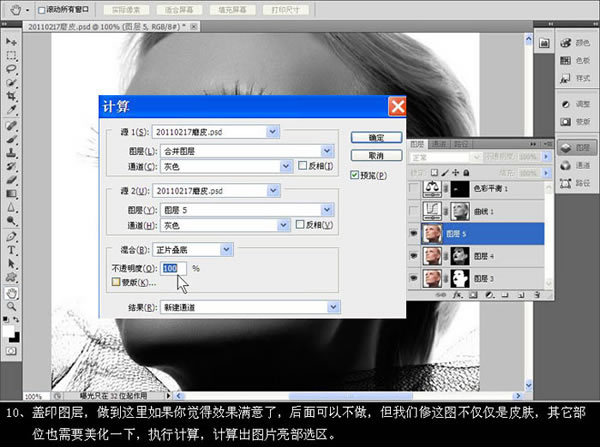The height and width of the screenshot is (447, 600).
Task: Click the 取消 button in dialog
Action: coord(376,155)
